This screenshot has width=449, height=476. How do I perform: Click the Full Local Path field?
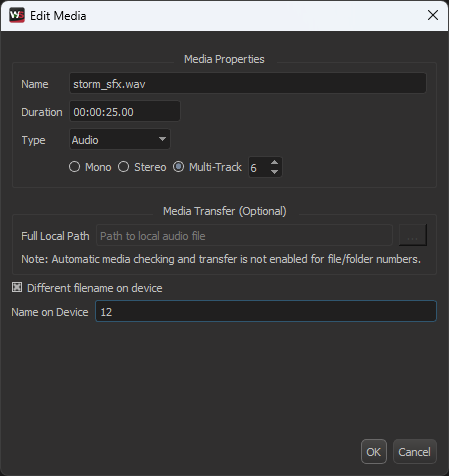pyautogui.click(x=244, y=235)
